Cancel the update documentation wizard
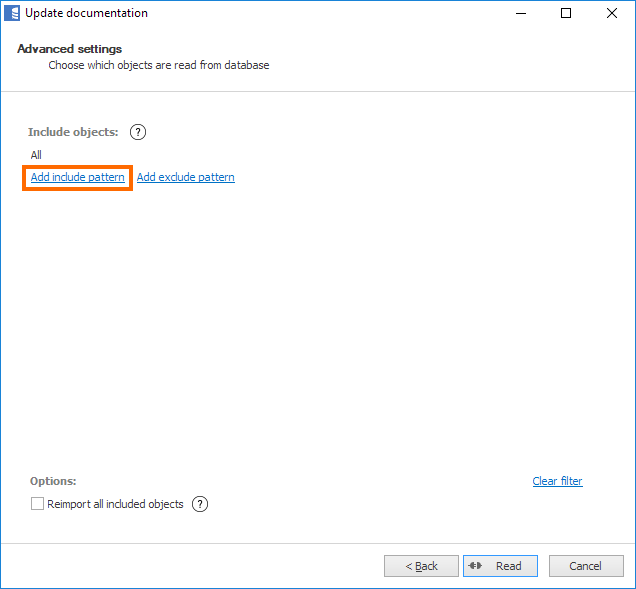Viewport: 636px width, 589px height. [x=586, y=566]
